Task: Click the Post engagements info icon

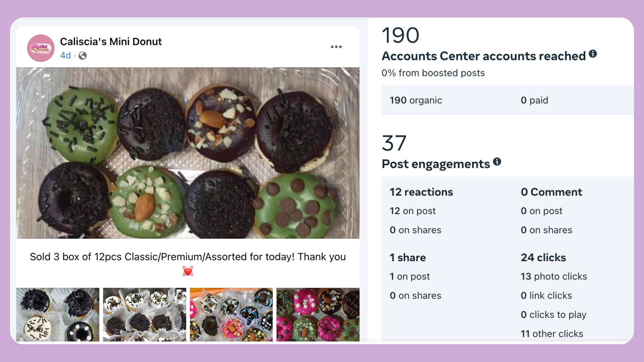Action: click(497, 162)
